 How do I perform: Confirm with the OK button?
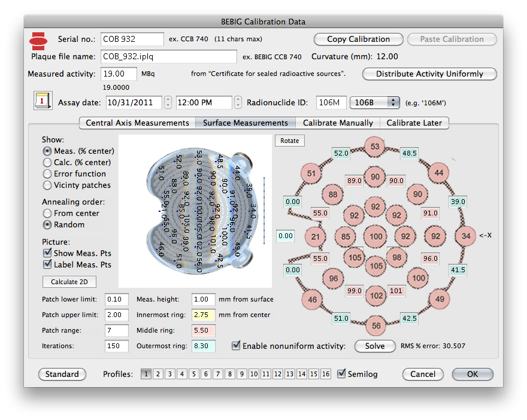tap(473, 374)
